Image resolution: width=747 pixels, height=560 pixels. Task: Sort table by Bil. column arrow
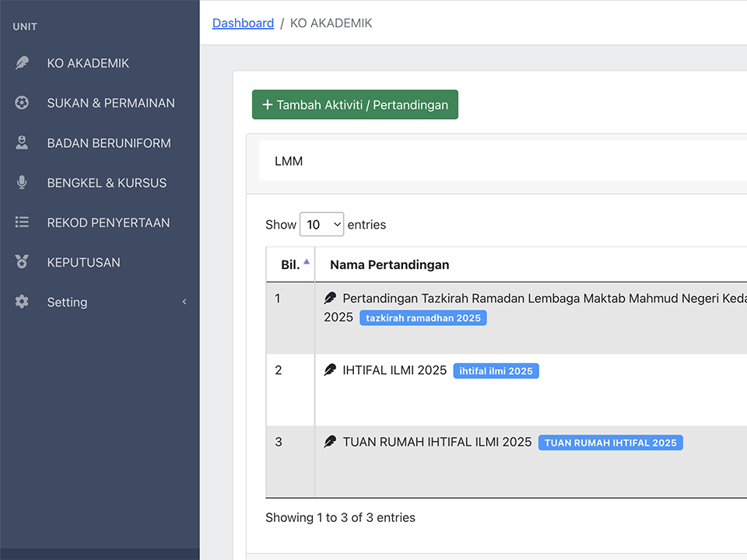(x=307, y=262)
